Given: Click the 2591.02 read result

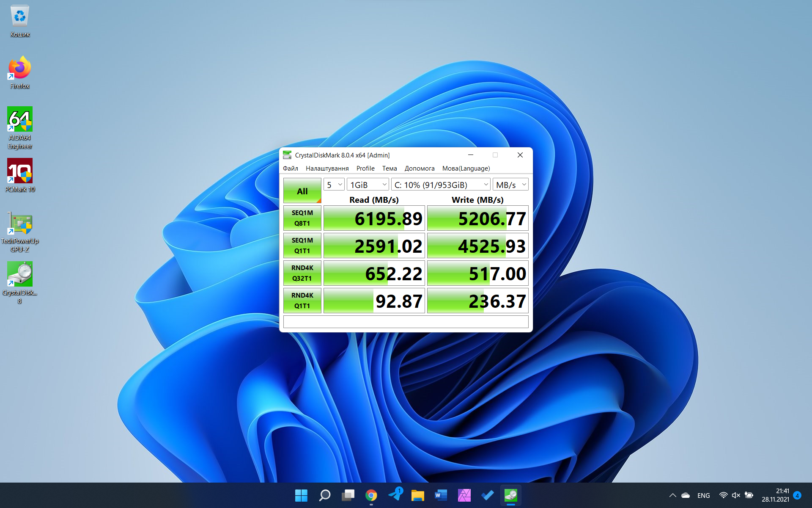Looking at the screenshot, I should [374, 246].
